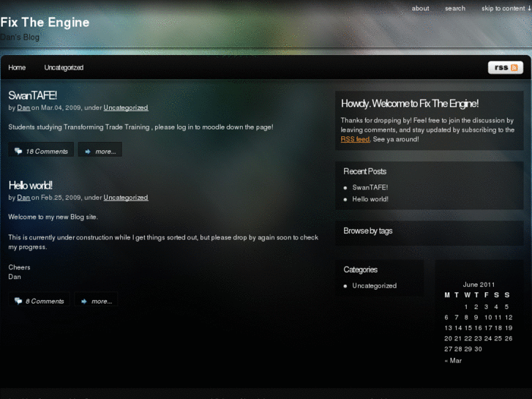The width and height of the screenshot is (532, 399).
Task: Click the orange RSS feed icon
Action: pyautogui.click(x=514, y=67)
